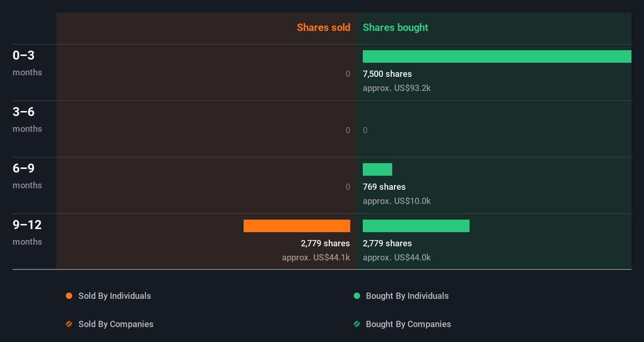Click the orange Sold By Individuals legend dot
This screenshot has height=342, width=644.
pyautogui.click(x=69, y=296)
